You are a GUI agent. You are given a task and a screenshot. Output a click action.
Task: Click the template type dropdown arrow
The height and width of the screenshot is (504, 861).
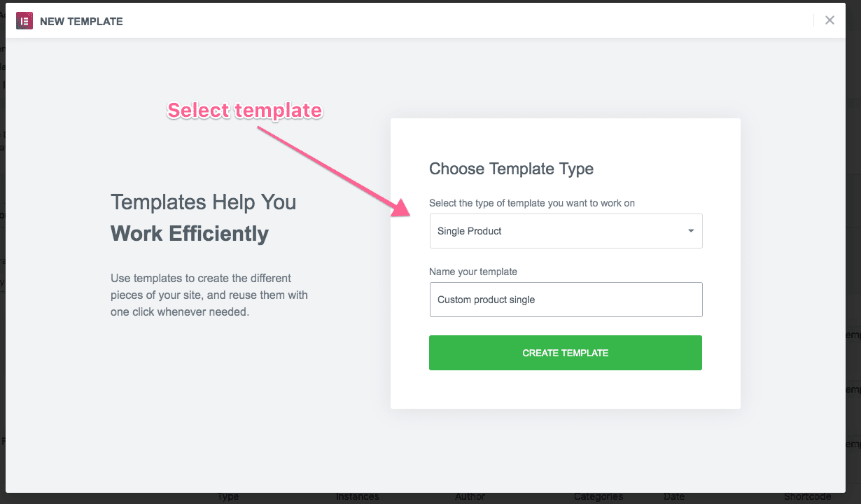pos(691,231)
